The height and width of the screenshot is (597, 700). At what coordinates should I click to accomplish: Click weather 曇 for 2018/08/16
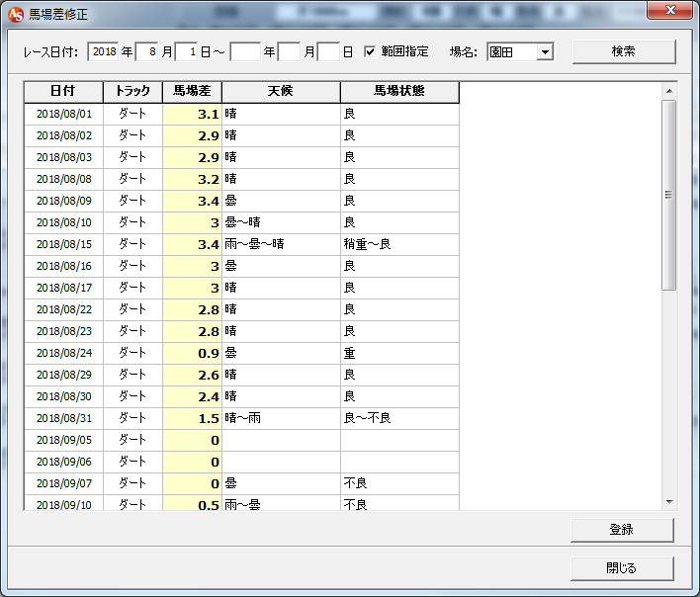coord(281,266)
